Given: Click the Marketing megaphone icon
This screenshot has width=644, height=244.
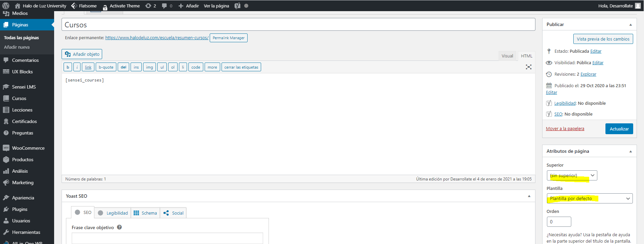Looking at the screenshot, I should click(x=6, y=182).
